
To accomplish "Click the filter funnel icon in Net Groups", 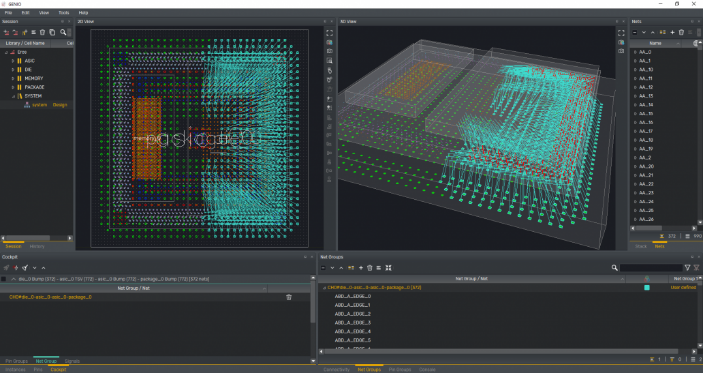I will 687,268.
